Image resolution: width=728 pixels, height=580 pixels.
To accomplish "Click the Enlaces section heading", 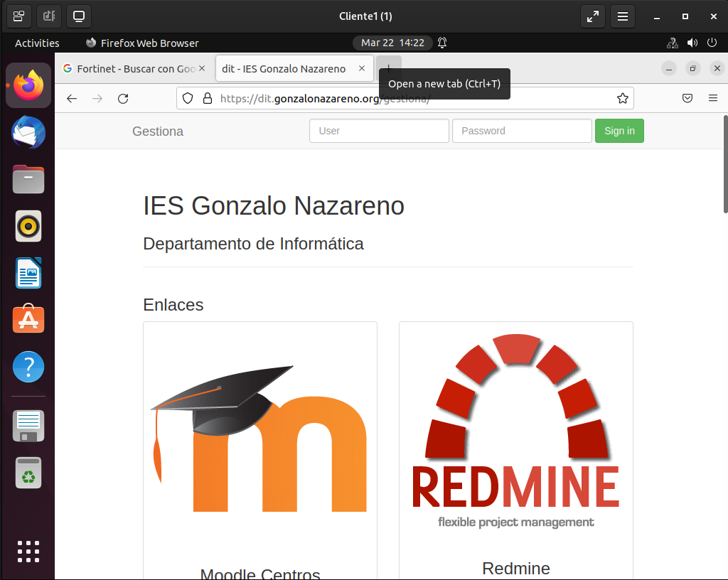I will tap(173, 305).
